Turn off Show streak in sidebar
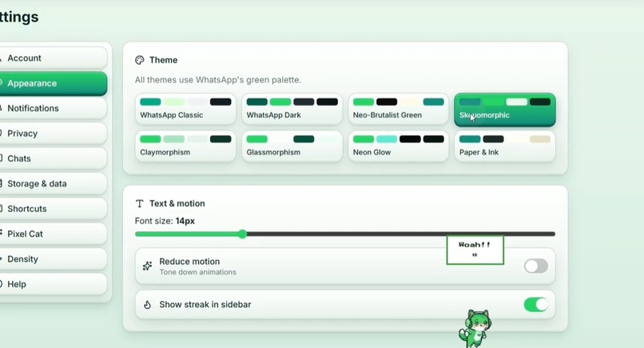The height and width of the screenshot is (348, 644). 536,304
